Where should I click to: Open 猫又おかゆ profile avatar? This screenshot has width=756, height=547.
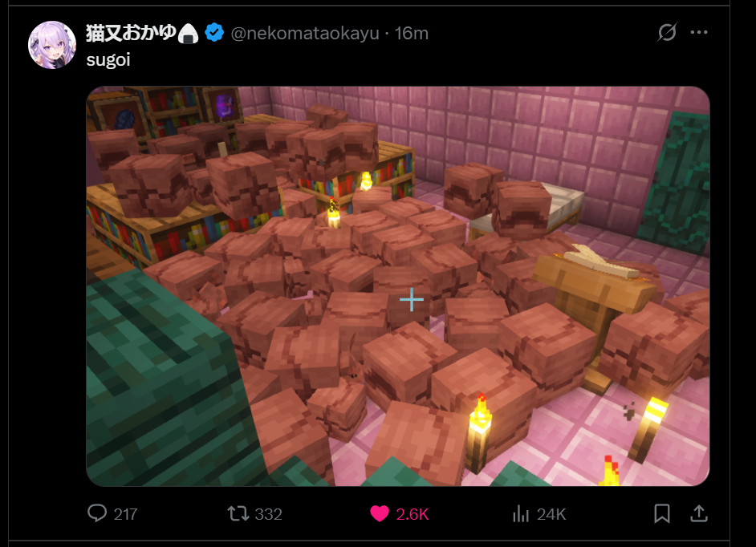52,45
